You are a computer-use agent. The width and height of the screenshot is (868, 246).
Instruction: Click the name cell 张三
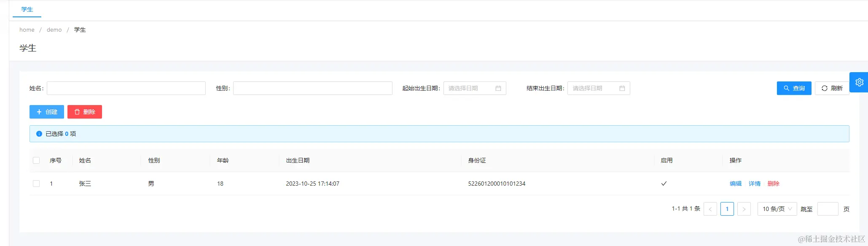point(85,184)
